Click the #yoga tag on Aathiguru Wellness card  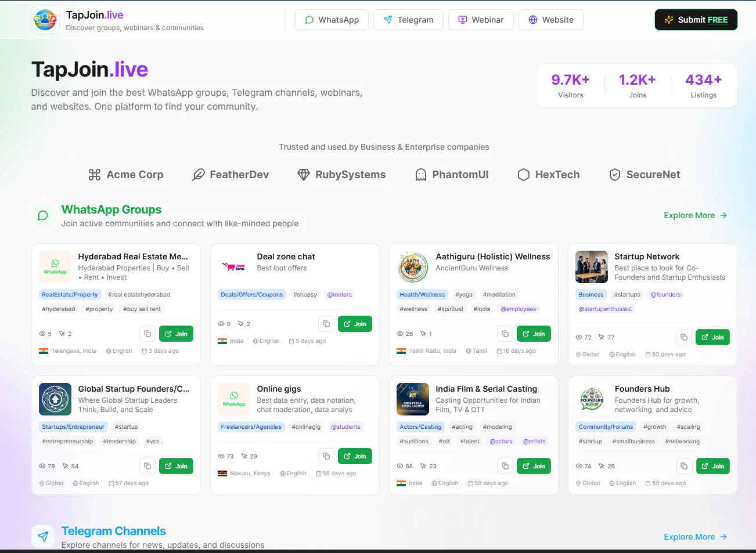pos(463,294)
